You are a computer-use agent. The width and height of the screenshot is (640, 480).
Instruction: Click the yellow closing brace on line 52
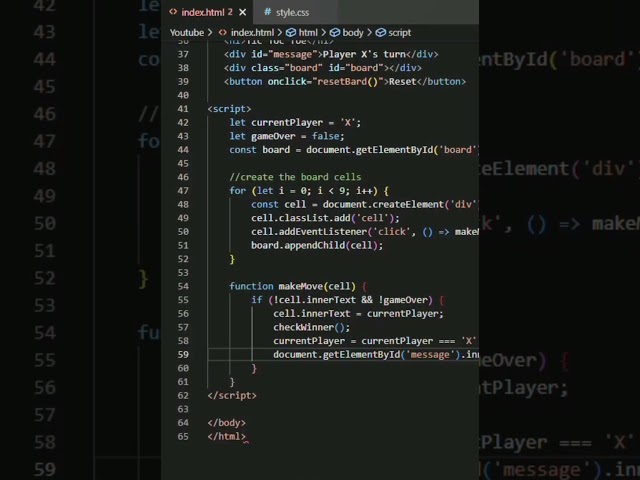pos(232,260)
